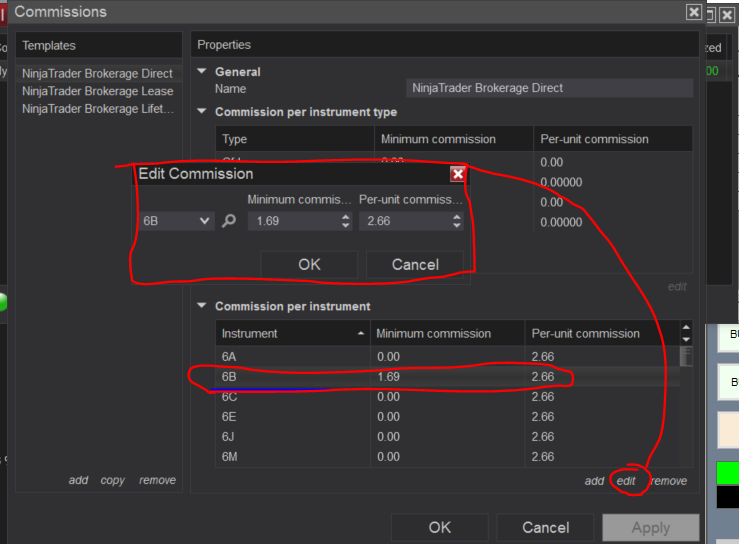Image resolution: width=739 pixels, height=544 pixels.
Task: Select the 6A instrument row
Action: 448,357
